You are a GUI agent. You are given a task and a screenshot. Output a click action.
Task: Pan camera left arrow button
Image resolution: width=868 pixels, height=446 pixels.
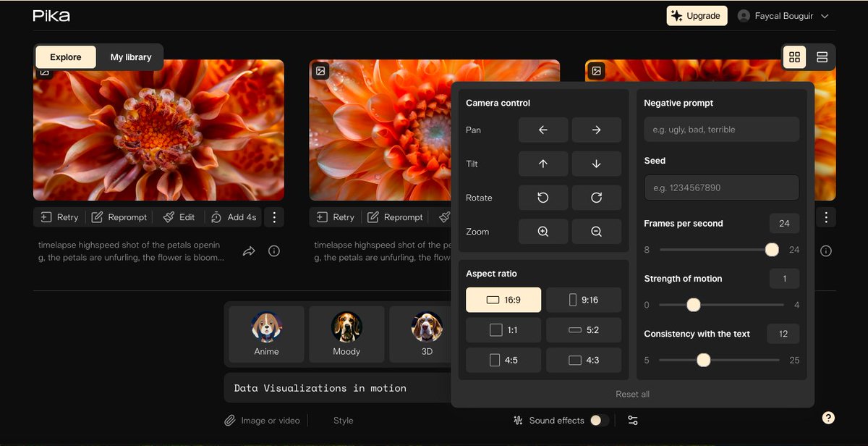point(543,130)
